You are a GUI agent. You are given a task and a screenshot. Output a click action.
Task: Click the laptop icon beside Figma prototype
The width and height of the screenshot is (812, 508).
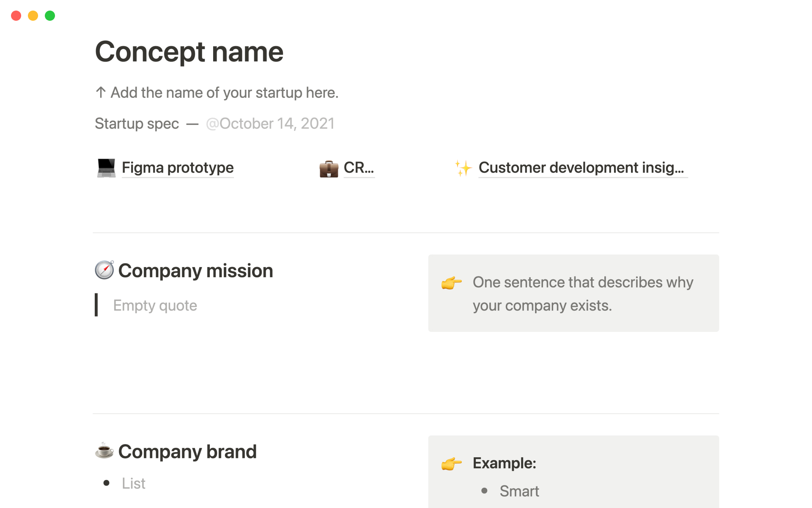click(106, 168)
